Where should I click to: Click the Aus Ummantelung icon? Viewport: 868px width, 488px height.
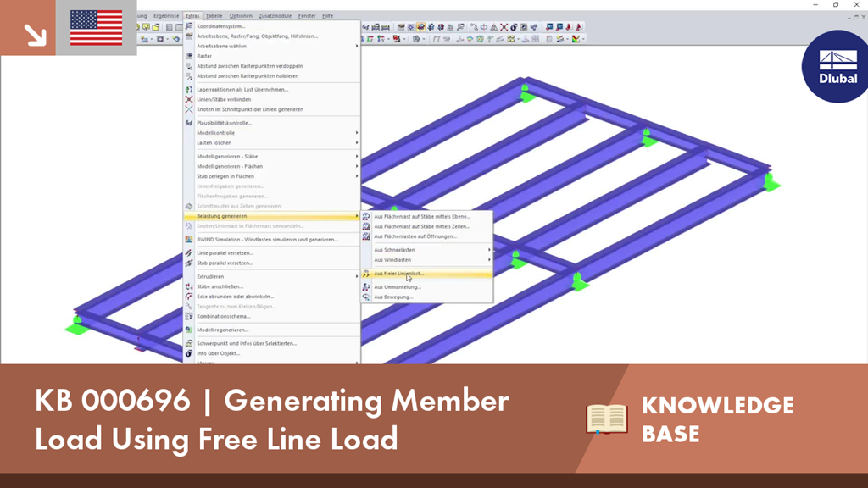tap(366, 286)
